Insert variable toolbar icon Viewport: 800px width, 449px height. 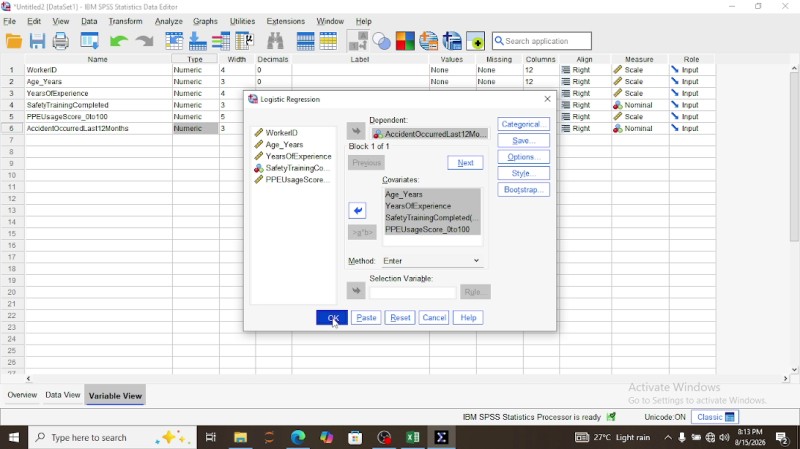point(328,41)
